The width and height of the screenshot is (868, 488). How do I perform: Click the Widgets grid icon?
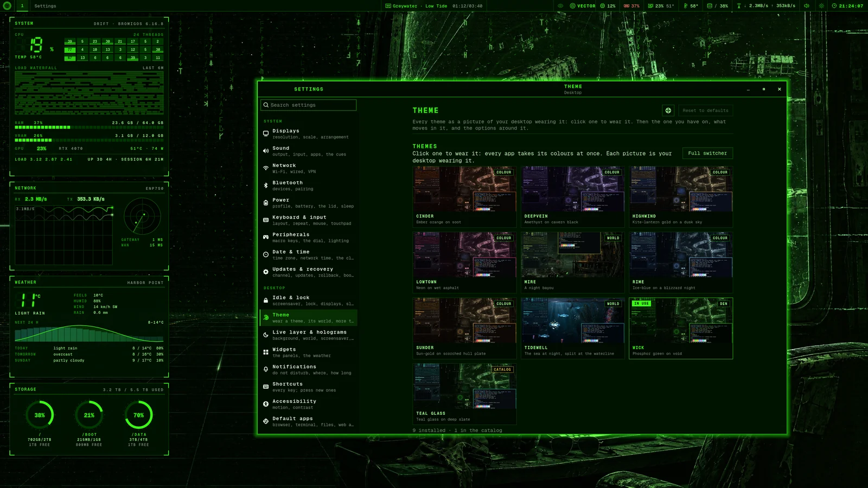266,352
